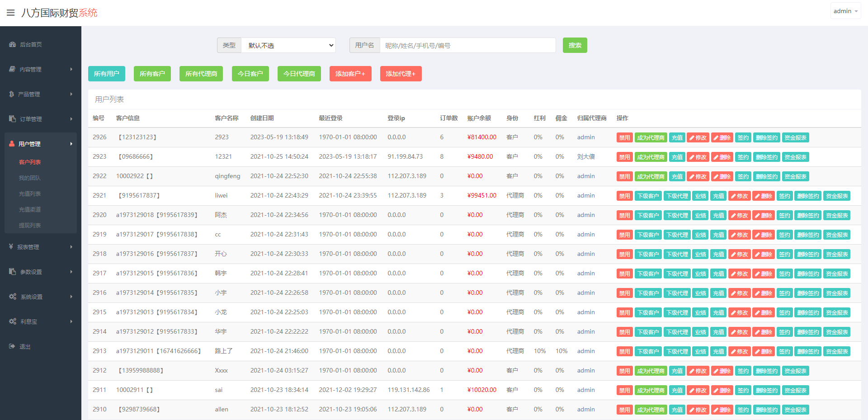Expand the 订单管理 submenu arrow
Screen dimensions: 868x420
tap(71, 119)
